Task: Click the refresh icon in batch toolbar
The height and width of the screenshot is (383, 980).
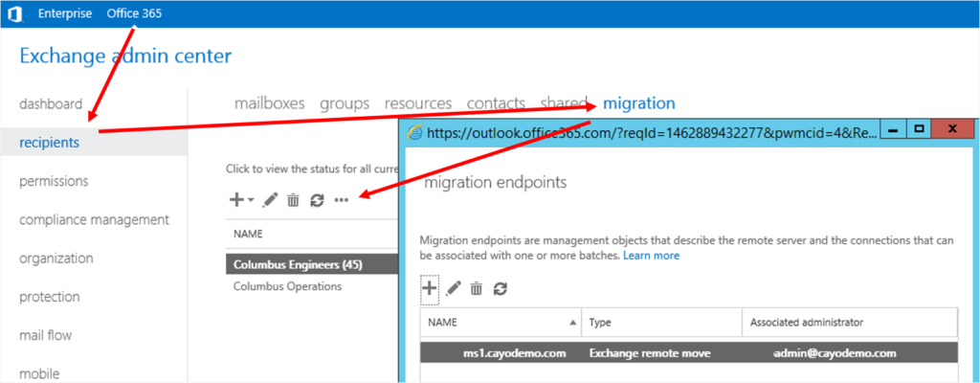Action: pos(317,200)
